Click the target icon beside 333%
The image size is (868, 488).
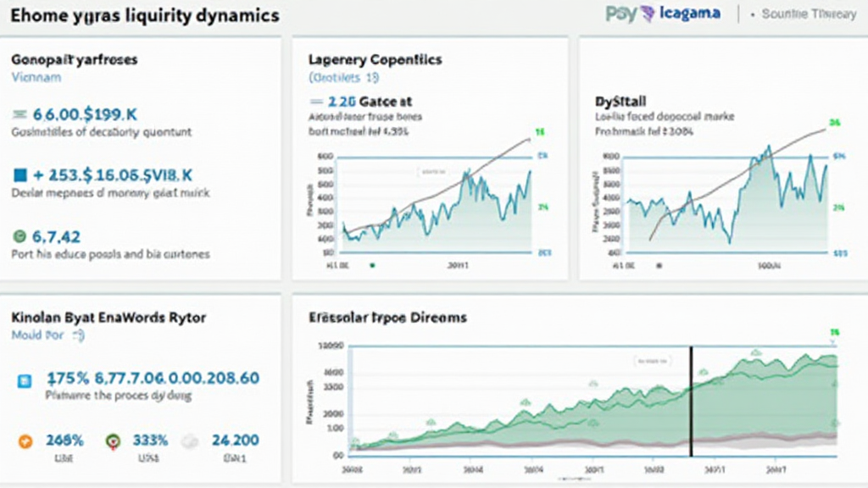tap(111, 441)
